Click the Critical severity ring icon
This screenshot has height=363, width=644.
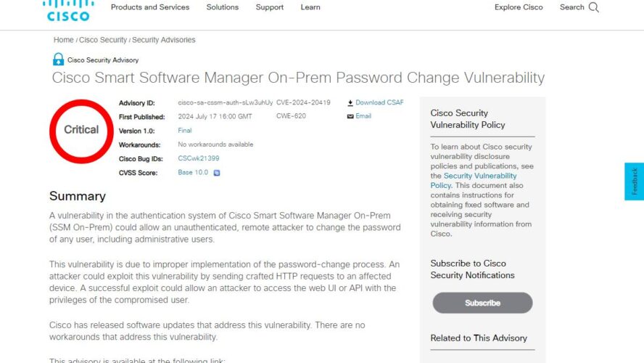coord(81,131)
